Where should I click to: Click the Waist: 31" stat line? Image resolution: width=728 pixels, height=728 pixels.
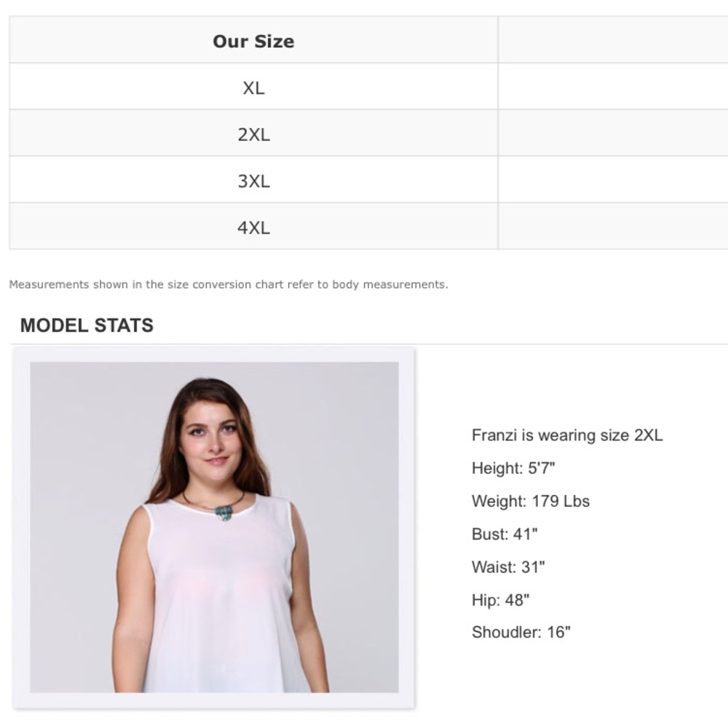(x=508, y=567)
